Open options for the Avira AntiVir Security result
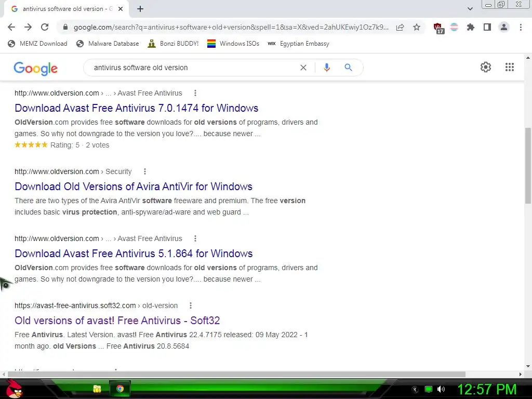Image resolution: width=532 pixels, height=399 pixels. (145, 171)
